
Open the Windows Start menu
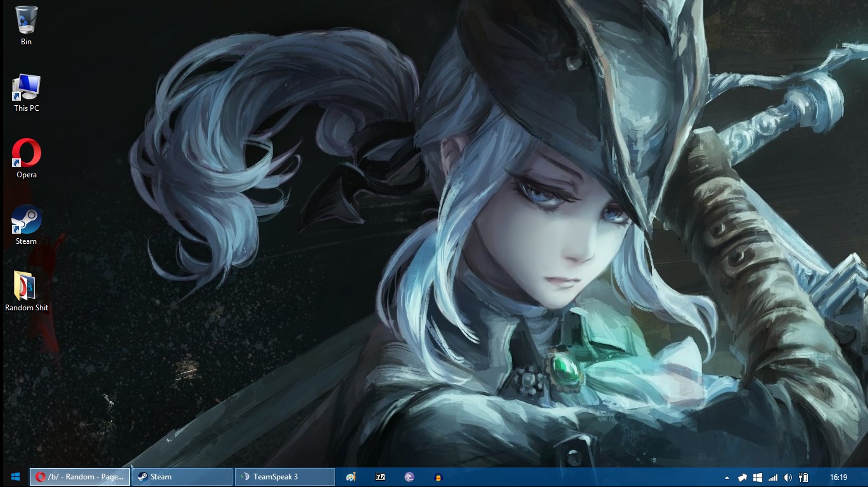pos(15,477)
